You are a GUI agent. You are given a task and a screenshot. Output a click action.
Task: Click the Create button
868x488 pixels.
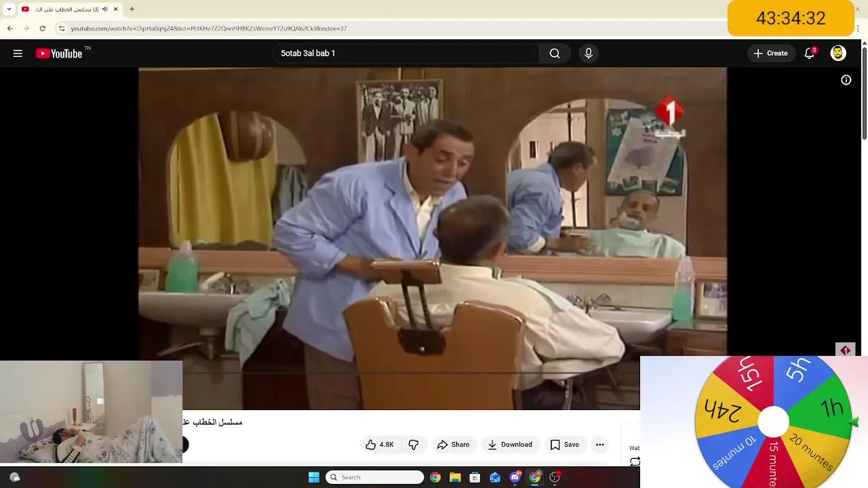(x=771, y=54)
